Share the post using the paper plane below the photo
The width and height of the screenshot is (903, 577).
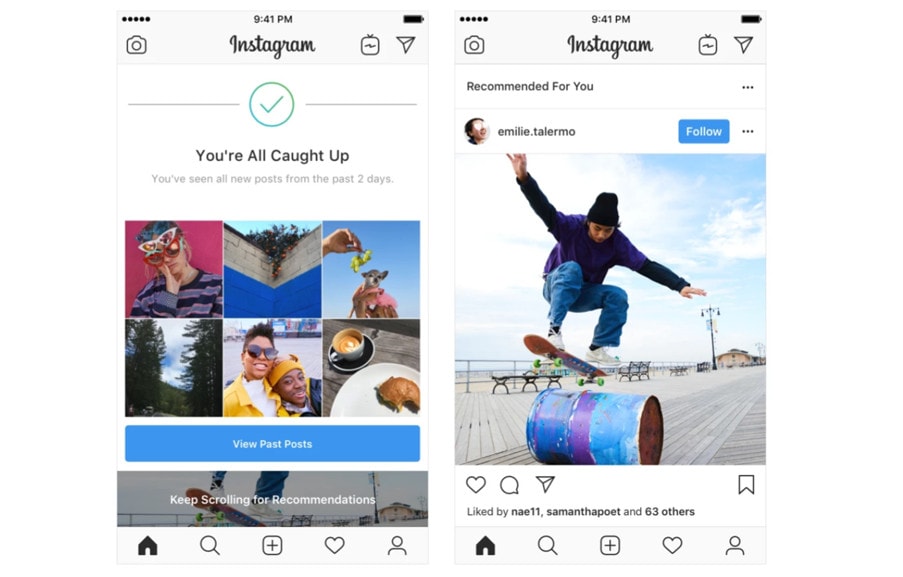[545, 484]
